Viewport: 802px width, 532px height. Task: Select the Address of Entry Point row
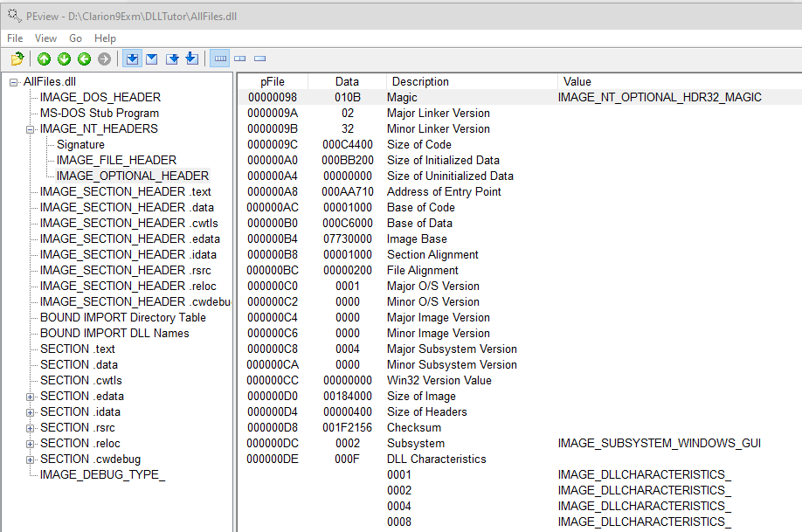[444, 192]
